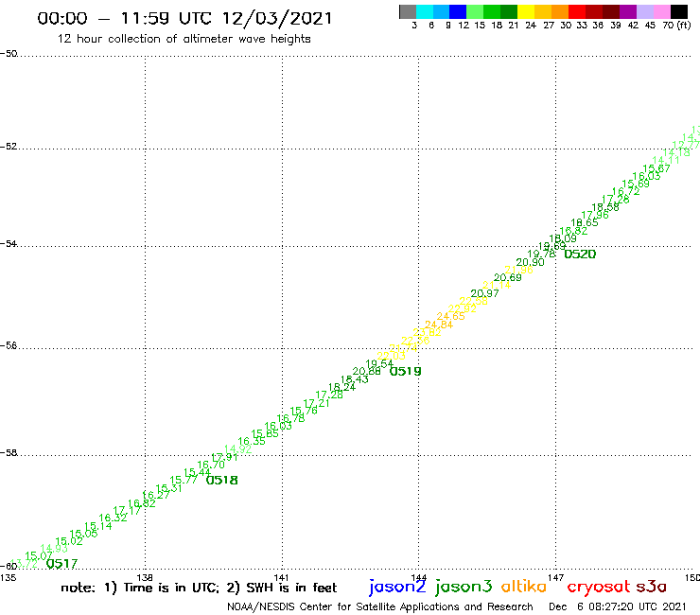Screen dimensions: 700x615
Task: Click the 20.88 wave height reading
Action: tap(366, 371)
